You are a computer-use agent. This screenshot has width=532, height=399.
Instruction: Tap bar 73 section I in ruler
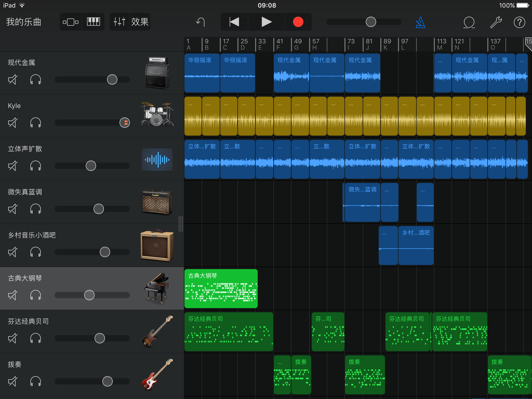[351, 44]
